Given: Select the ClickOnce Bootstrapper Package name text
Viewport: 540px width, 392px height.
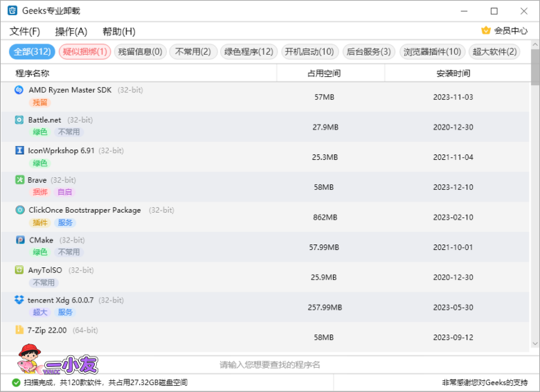Looking at the screenshot, I should (84, 210).
